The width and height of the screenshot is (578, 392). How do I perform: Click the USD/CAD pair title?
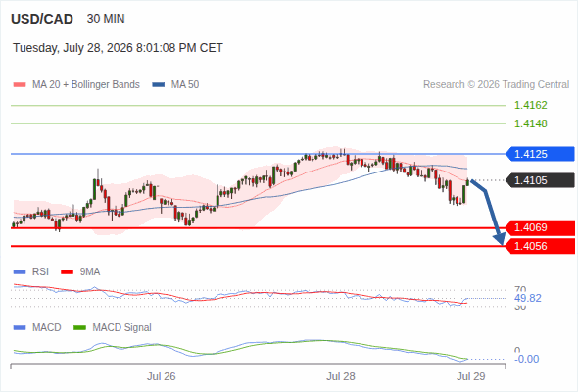(x=42, y=19)
